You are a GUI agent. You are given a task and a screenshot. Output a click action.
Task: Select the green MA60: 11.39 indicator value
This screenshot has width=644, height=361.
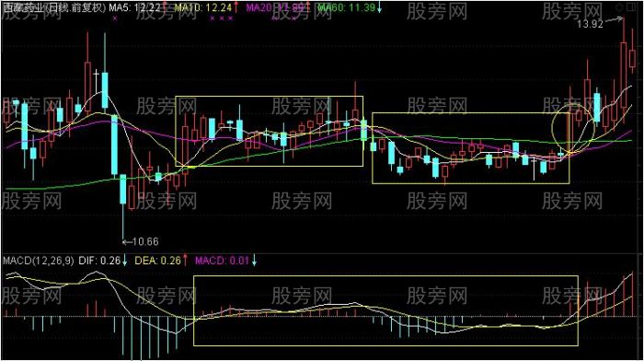click(x=346, y=7)
